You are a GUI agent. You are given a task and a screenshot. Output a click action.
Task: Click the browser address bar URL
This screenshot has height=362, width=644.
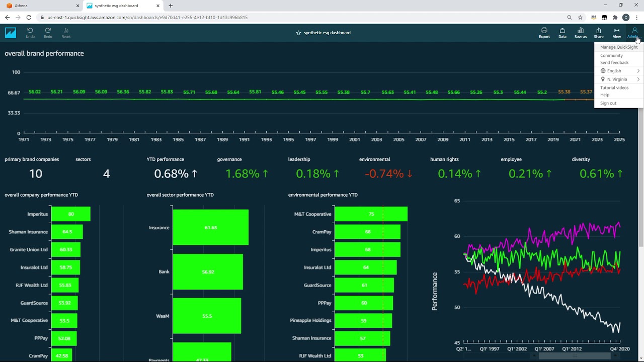147,17
